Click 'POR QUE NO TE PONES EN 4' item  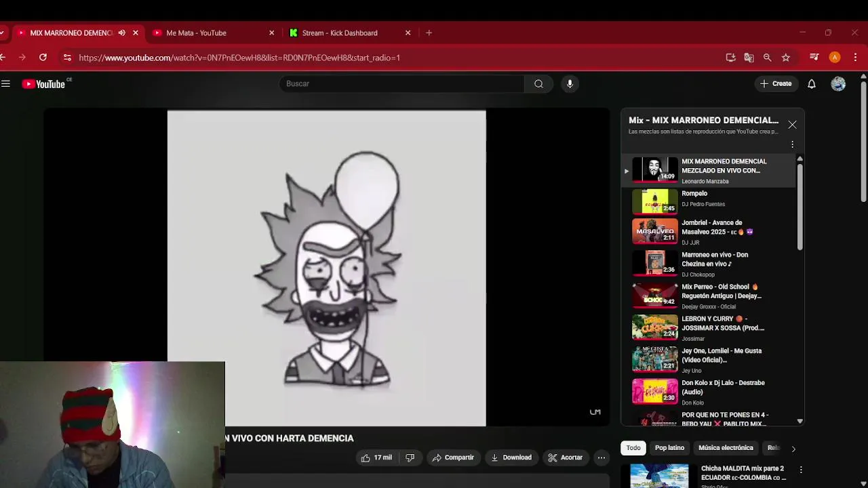tap(709, 419)
